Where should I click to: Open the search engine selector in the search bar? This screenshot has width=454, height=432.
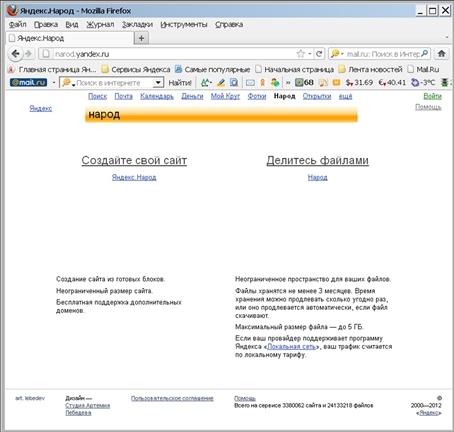[x=337, y=54]
